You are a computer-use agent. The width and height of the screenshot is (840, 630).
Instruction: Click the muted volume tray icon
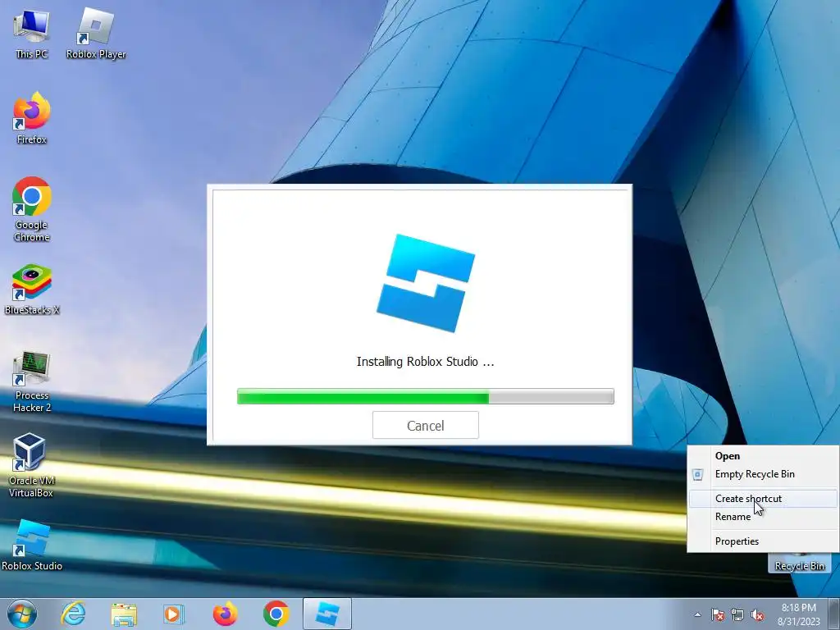click(757, 614)
